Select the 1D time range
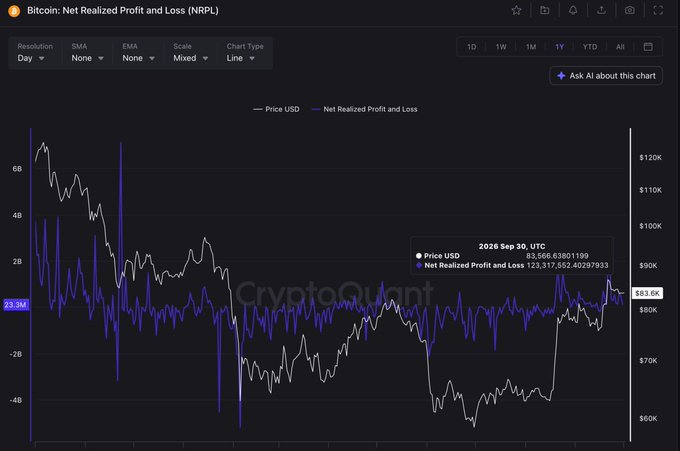Viewport: 680px width, 451px height. pos(471,47)
